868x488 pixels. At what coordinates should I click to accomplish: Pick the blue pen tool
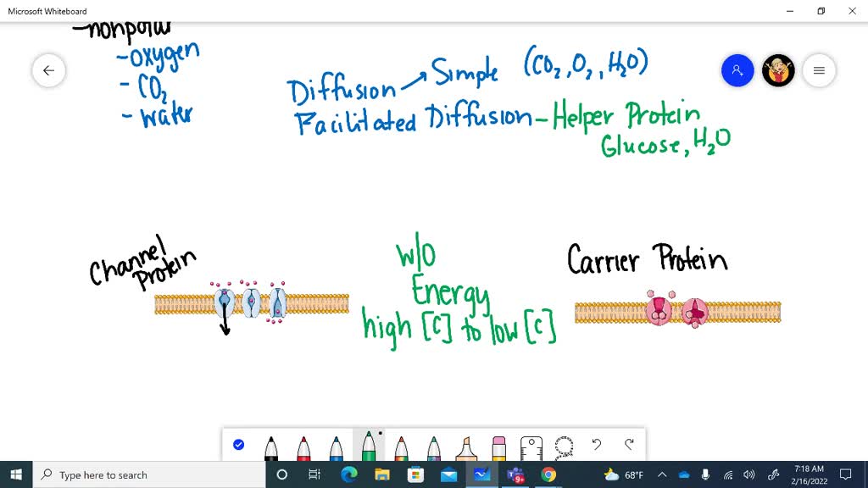pyautogui.click(x=336, y=447)
